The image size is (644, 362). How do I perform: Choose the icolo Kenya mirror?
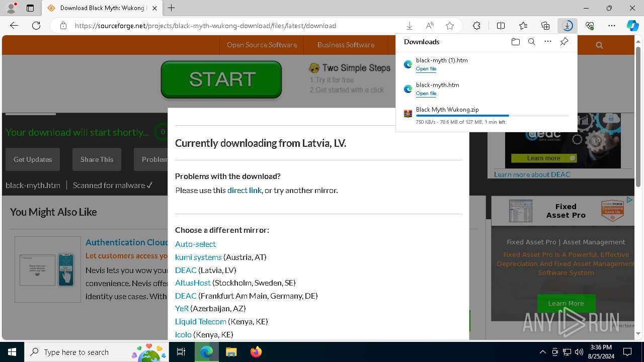(x=183, y=334)
